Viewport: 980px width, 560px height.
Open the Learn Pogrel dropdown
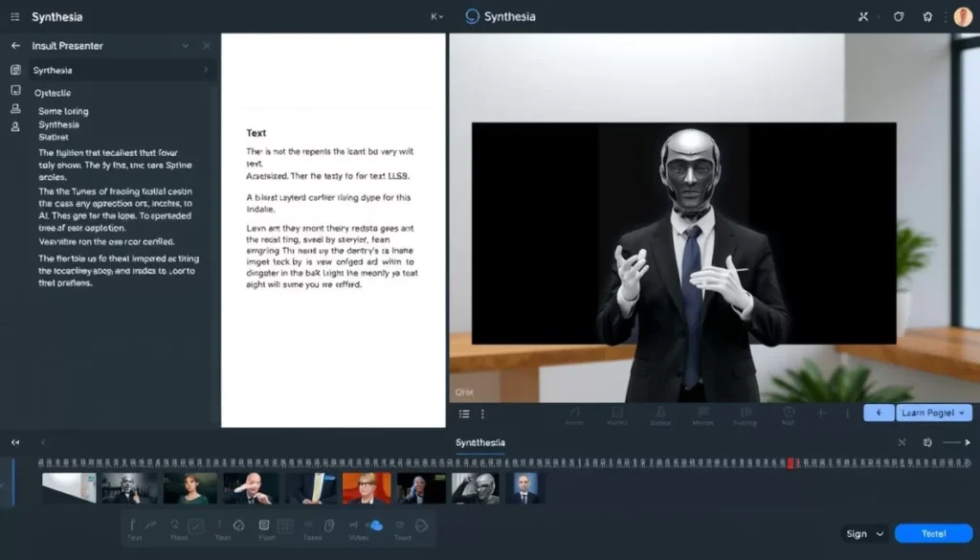pyautogui.click(x=934, y=413)
